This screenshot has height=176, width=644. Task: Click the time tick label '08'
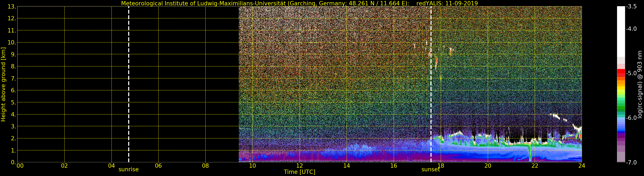pos(205,166)
